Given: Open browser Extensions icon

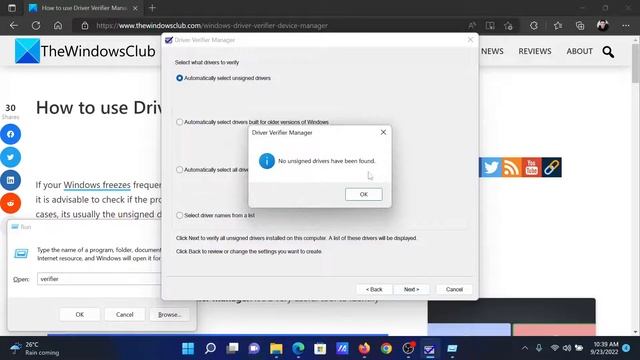Looking at the screenshot, I should coord(534,25).
